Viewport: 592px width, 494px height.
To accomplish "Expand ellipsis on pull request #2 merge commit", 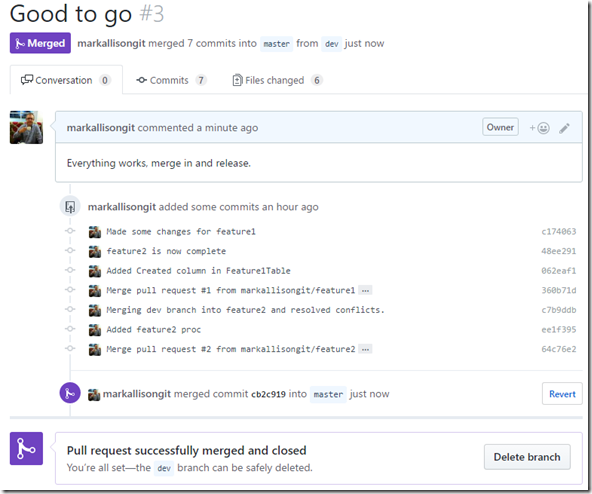I will point(365,349).
